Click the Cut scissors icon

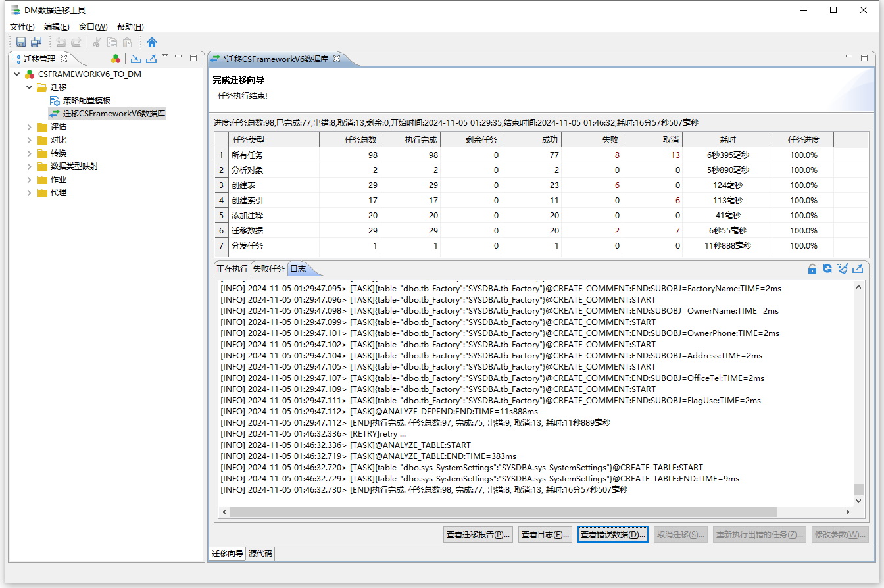point(97,42)
